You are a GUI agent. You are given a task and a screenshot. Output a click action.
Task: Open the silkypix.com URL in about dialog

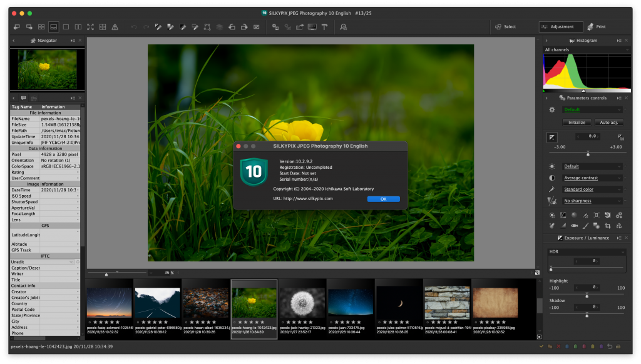[x=308, y=198]
